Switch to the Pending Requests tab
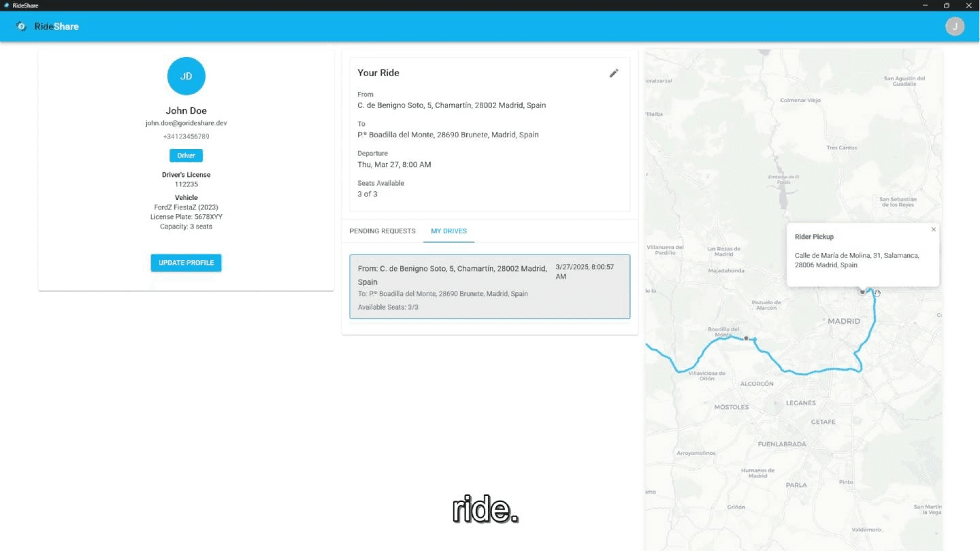 click(x=382, y=231)
